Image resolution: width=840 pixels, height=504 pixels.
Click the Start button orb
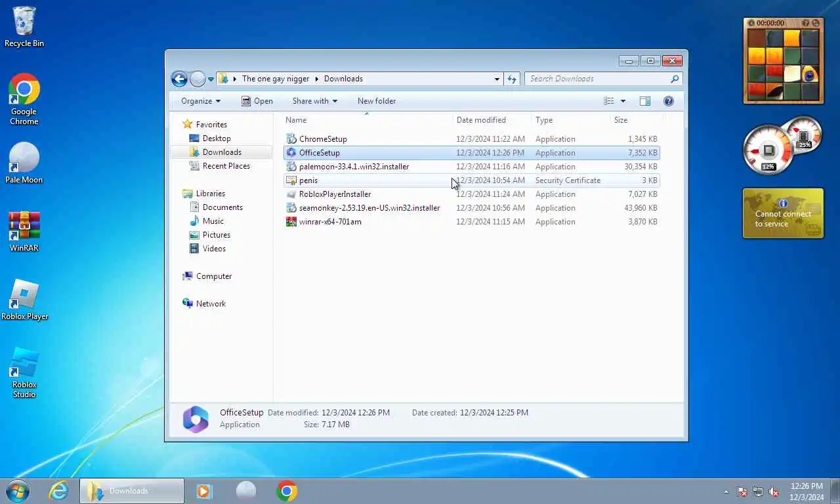(x=18, y=491)
